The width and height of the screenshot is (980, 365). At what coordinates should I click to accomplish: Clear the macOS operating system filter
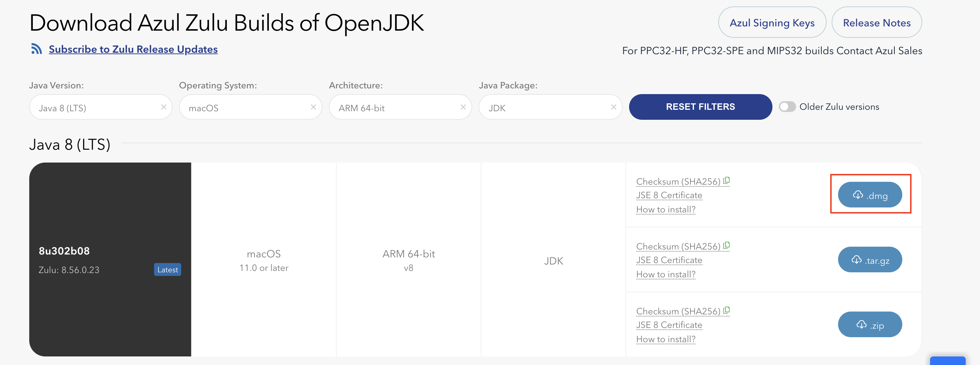click(313, 107)
